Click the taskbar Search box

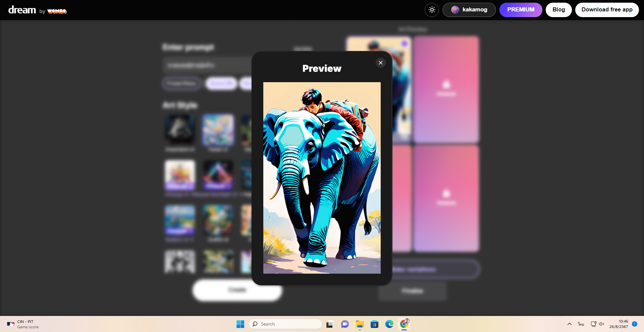click(285, 324)
